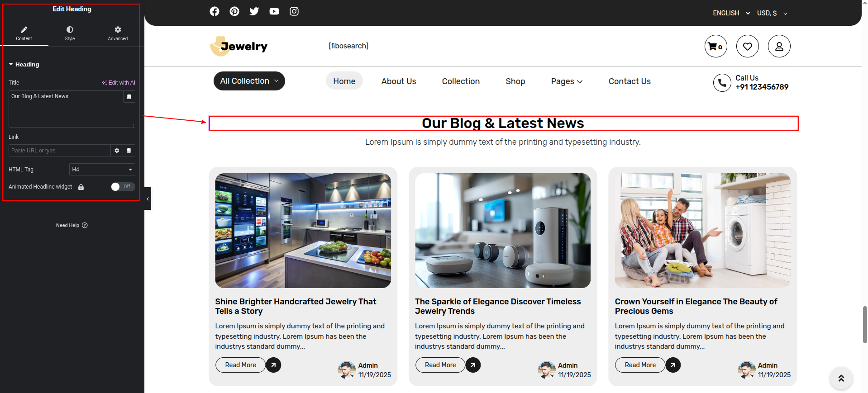This screenshot has height=393, width=868.
Task: Click Read More on first blog card
Action: pyautogui.click(x=240, y=365)
